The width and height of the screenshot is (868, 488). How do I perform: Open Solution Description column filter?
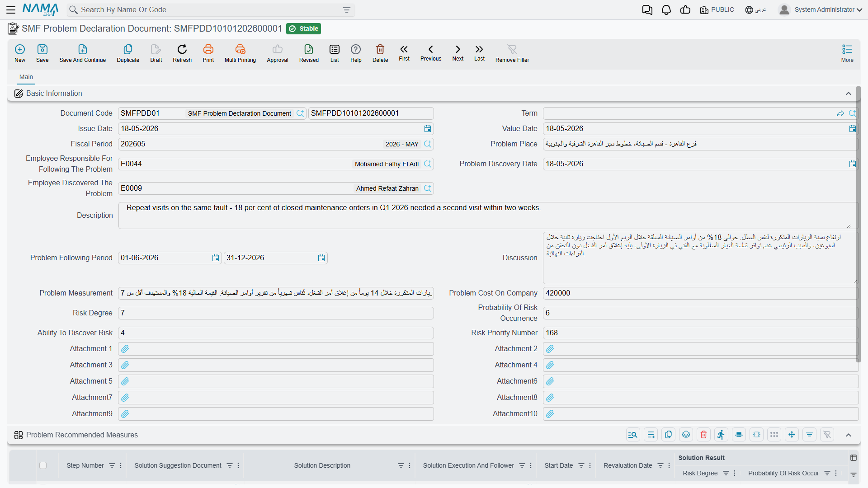[401, 465]
